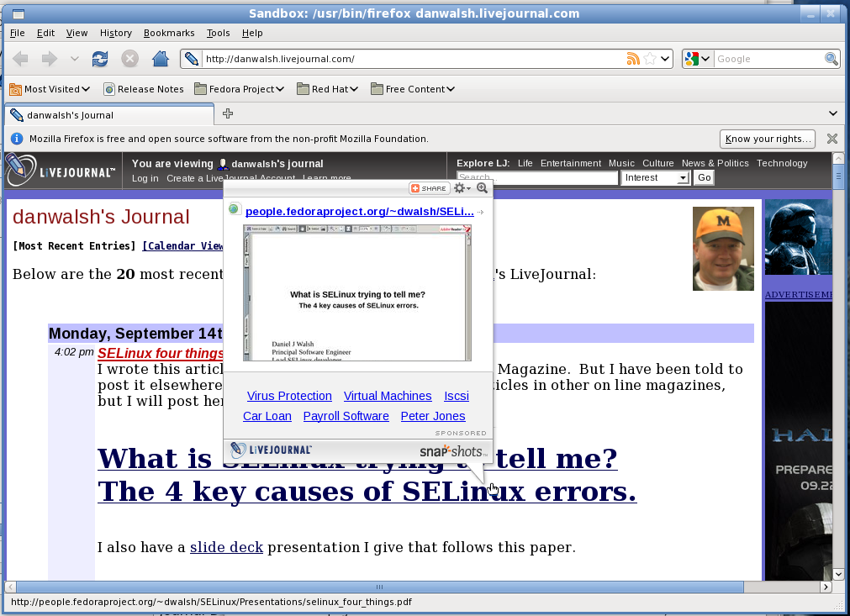Click the Virus Protection sponsored link
The height and width of the screenshot is (616, 850).
click(289, 396)
